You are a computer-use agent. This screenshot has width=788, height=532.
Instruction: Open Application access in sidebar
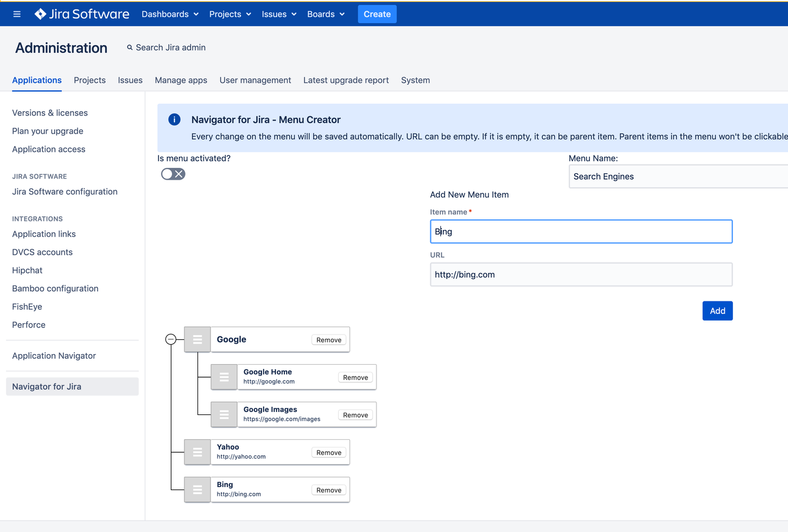coord(48,150)
